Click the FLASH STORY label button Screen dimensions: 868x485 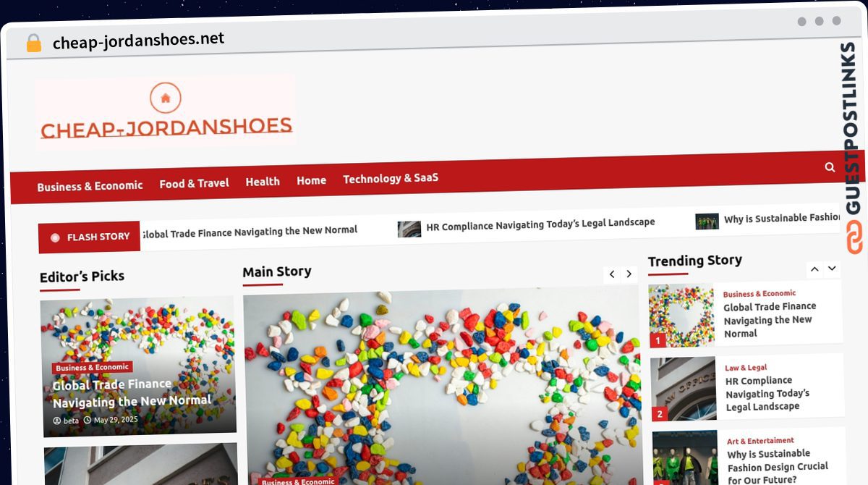tap(89, 237)
